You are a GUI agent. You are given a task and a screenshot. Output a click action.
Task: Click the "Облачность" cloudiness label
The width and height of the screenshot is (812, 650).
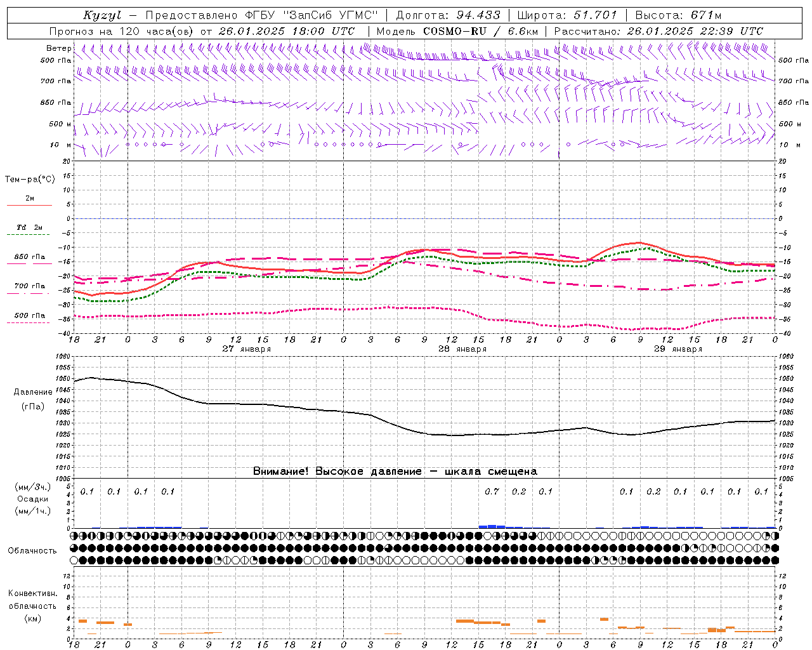tap(32, 551)
